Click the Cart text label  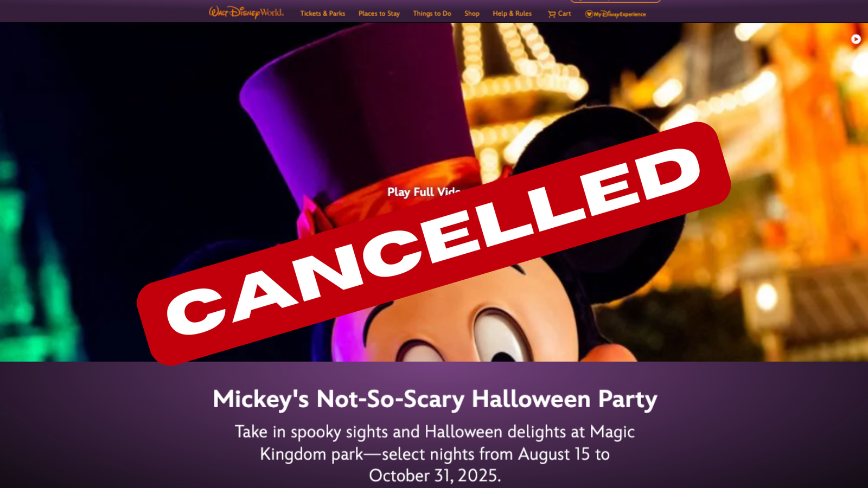(x=564, y=14)
